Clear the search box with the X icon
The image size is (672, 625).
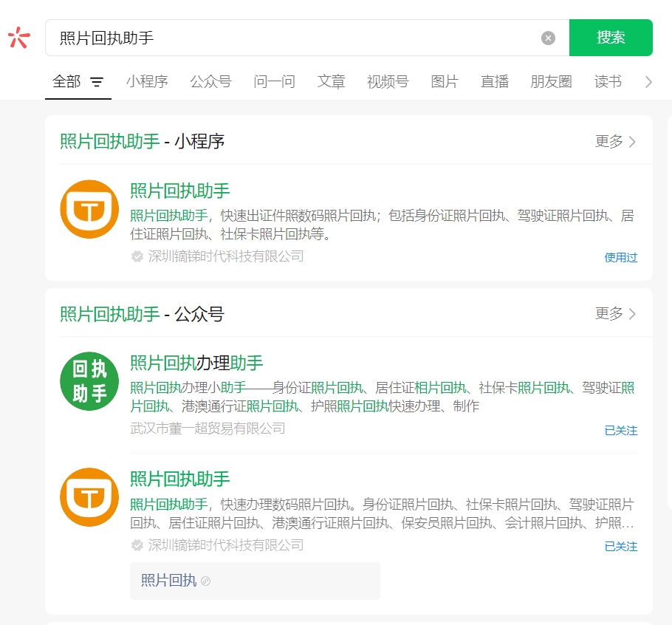coord(548,38)
